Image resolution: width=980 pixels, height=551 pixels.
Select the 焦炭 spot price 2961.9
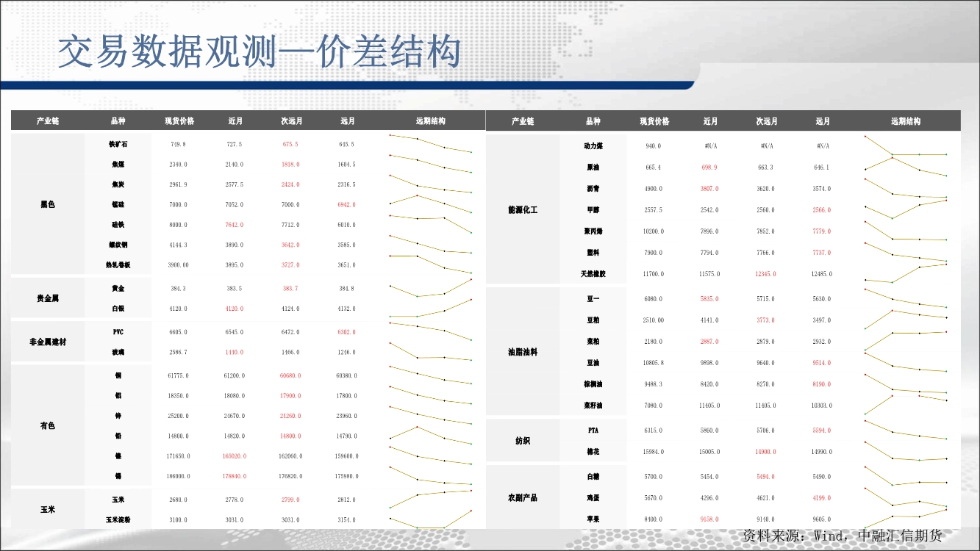pyautogui.click(x=178, y=184)
